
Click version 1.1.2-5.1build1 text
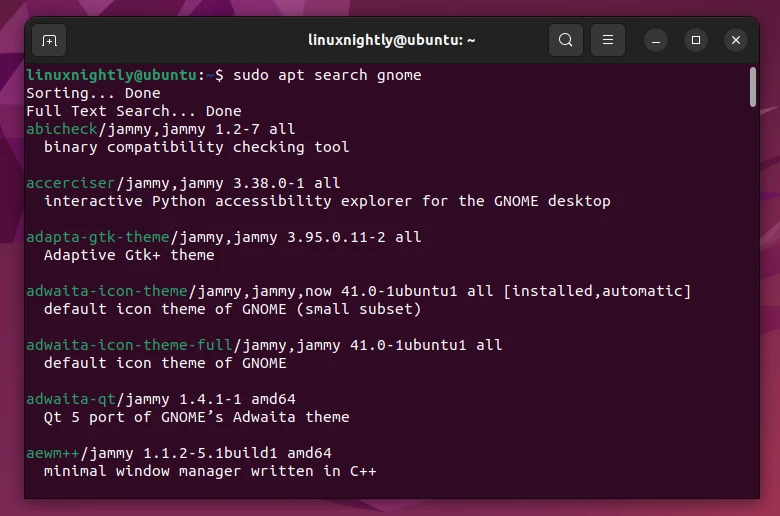click(210, 453)
